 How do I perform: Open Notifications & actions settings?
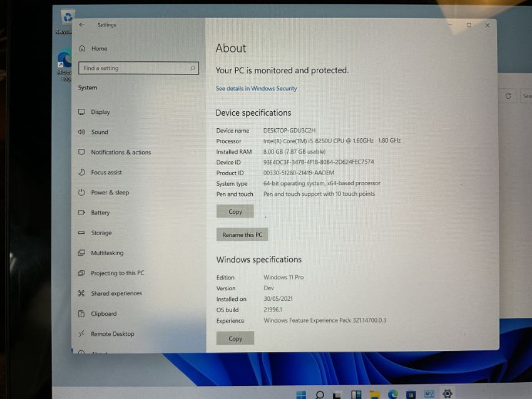tap(121, 152)
